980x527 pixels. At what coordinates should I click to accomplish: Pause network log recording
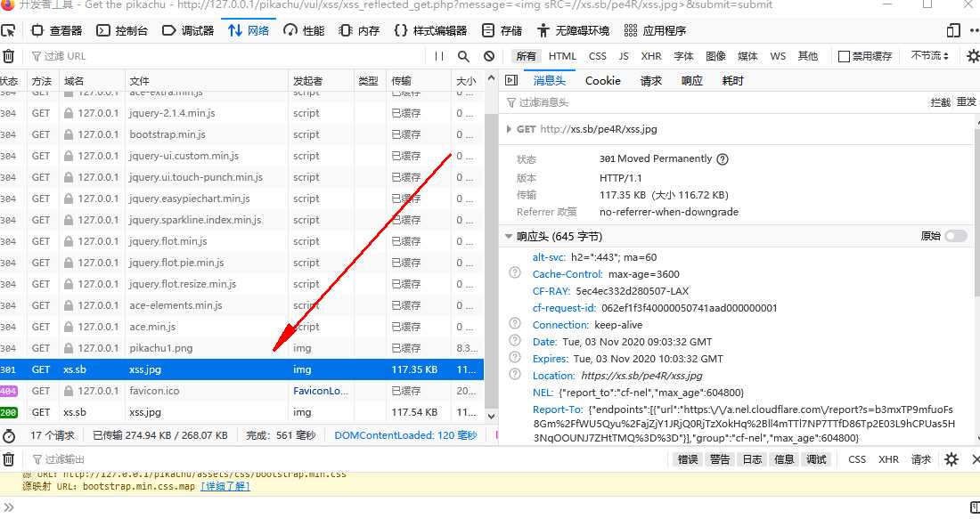[438, 56]
